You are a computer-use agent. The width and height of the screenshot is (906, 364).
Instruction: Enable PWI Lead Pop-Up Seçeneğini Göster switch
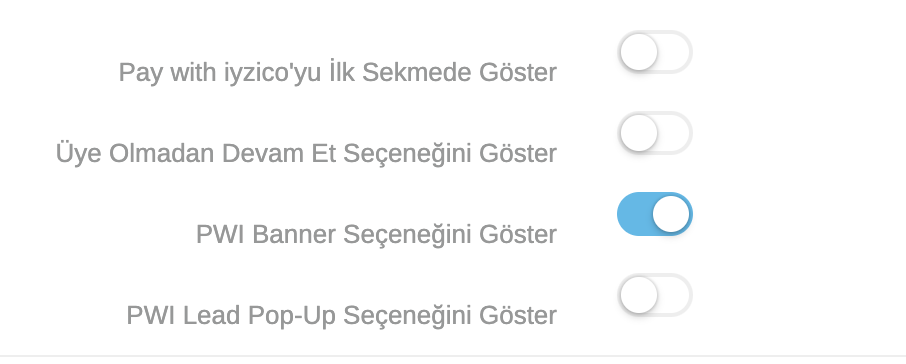click(x=655, y=295)
